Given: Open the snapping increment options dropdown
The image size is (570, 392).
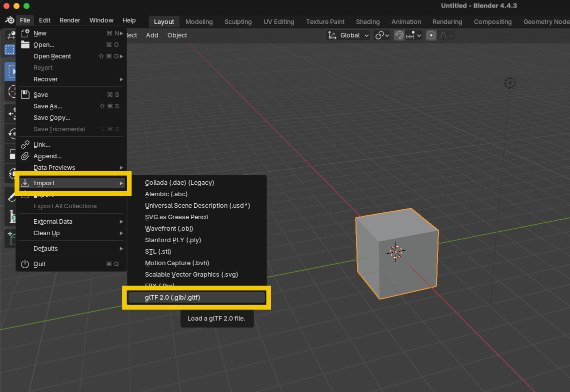Looking at the screenshot, I should (413, 35).
